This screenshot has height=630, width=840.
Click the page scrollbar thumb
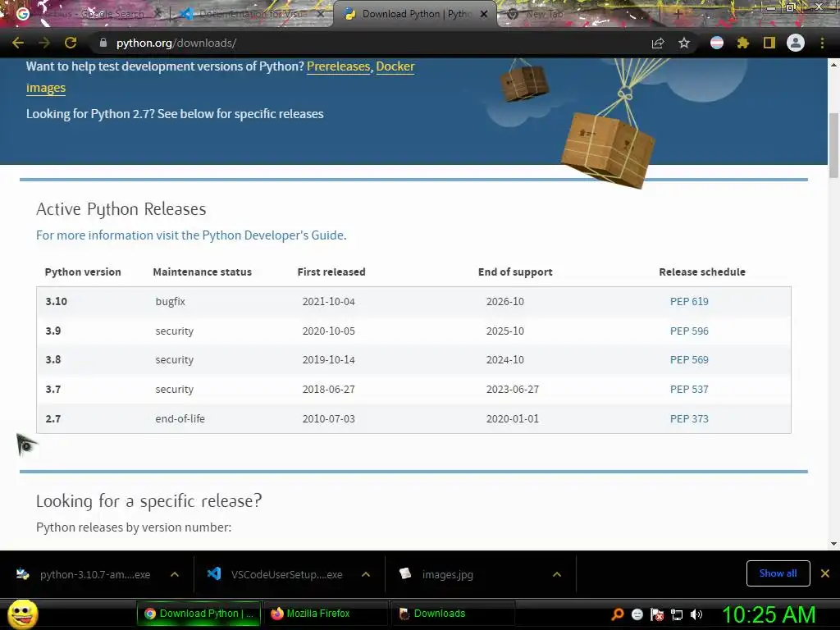pos(833,145)
